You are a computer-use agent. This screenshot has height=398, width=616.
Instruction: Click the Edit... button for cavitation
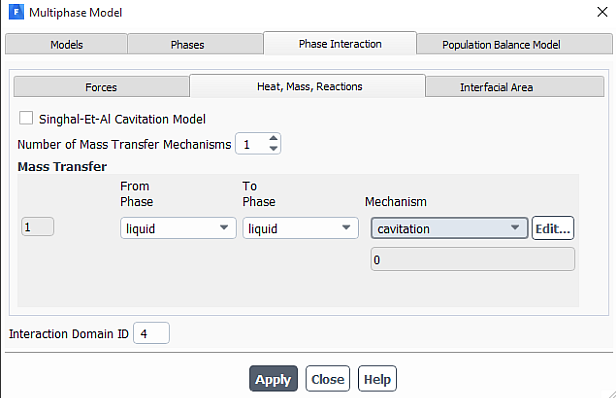553,228
